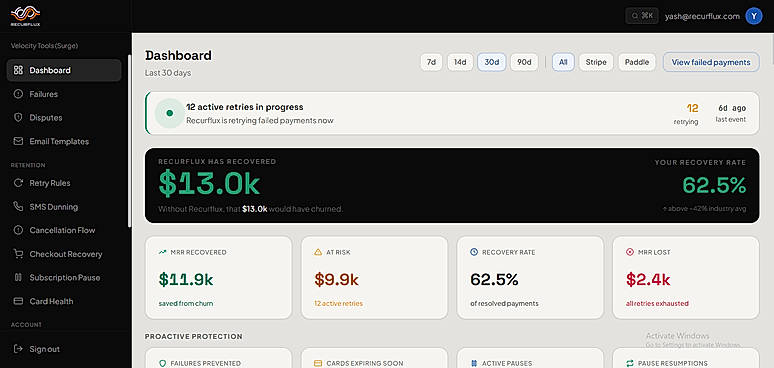This screenshot has width=774, height=368.
Task: Click the sidebar vertical scrollbar
Action: coord(130,141)
